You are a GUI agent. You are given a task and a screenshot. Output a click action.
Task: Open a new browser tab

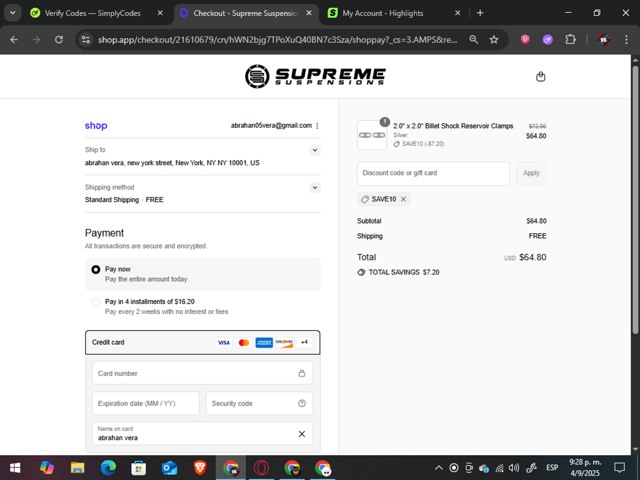pyautogui.click(x=480, y=13)
